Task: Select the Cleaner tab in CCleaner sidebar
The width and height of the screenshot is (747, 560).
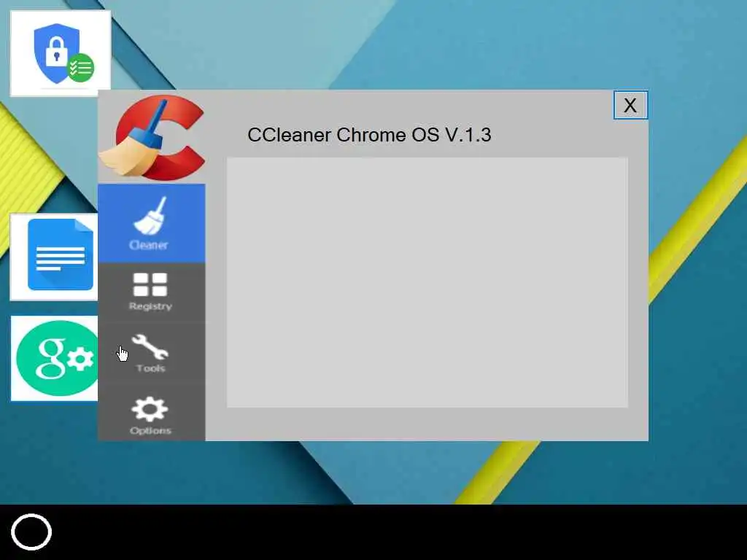Action: click(152, 223)
